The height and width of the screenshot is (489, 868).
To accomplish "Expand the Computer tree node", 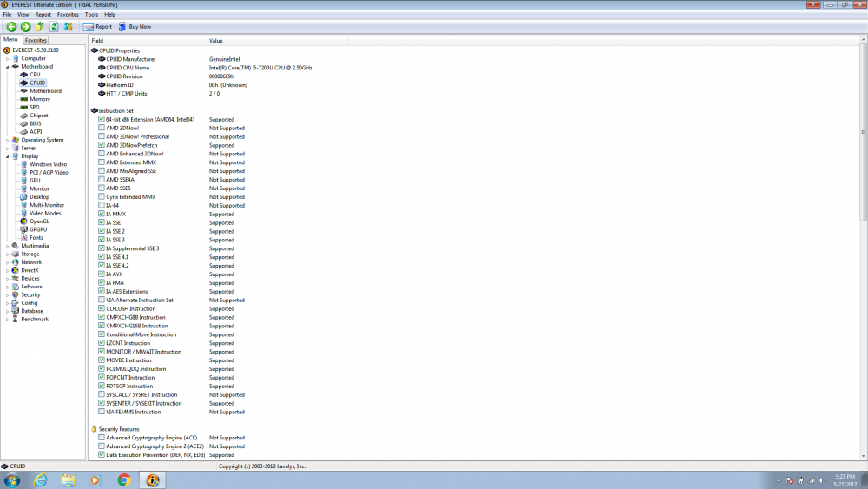I will [7, 58].
